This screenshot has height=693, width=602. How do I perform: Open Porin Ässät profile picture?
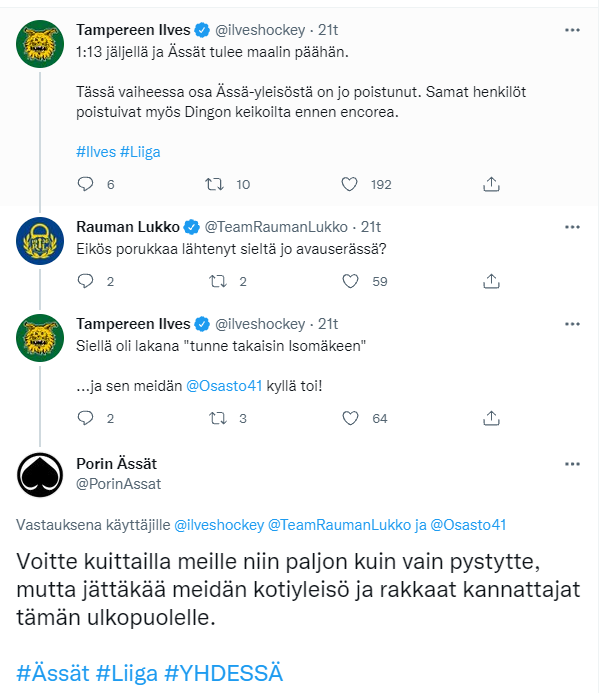41,474
